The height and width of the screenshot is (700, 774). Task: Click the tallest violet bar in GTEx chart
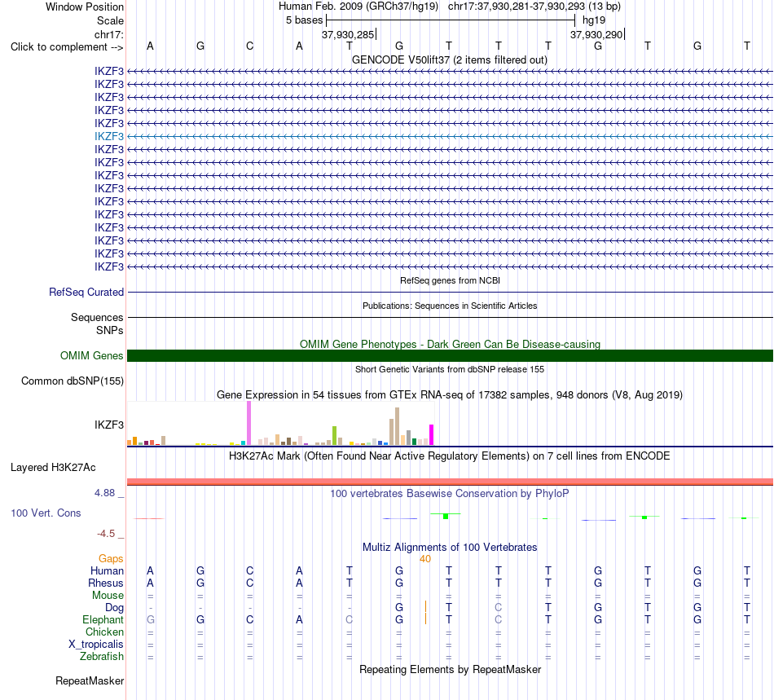tap(248, 423)
